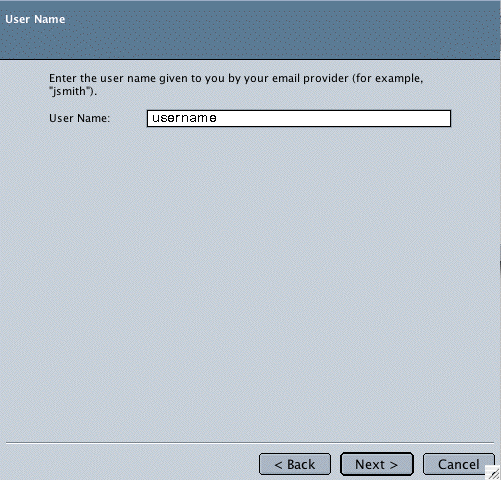Cancel the account setup wizard
The width and height of the screenshot is (501, 480).
coord(459,464)
